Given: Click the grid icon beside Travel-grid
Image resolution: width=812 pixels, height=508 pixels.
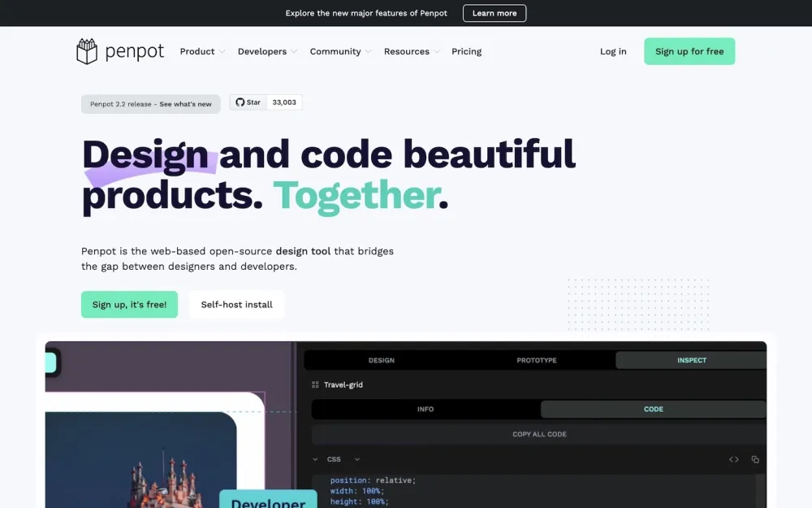Looking at the screenshot, I should [x=315, y=384].
